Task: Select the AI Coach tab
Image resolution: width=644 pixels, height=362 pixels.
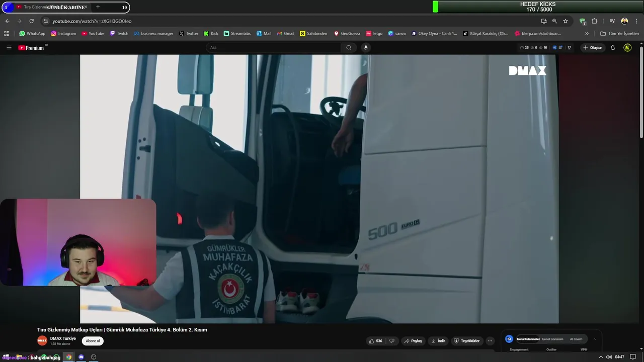Action: (576, 339)
